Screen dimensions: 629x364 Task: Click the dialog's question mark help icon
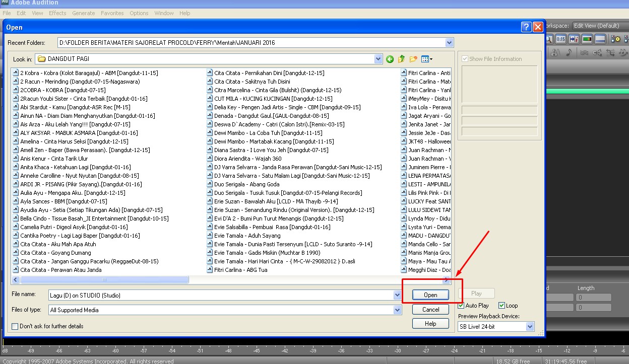[526, 27]
